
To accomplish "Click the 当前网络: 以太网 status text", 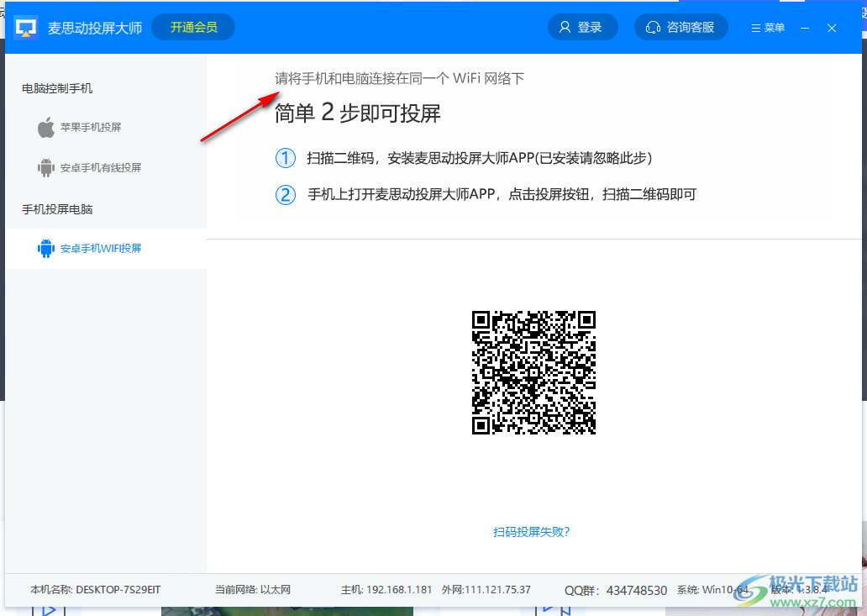I will pyautogui.click(x=253, y=590).
